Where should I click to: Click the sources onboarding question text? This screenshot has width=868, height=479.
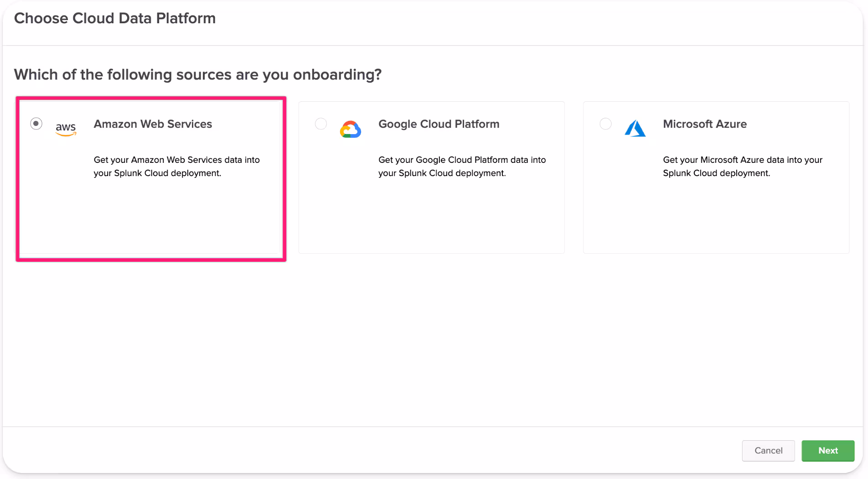click(197, 74)
